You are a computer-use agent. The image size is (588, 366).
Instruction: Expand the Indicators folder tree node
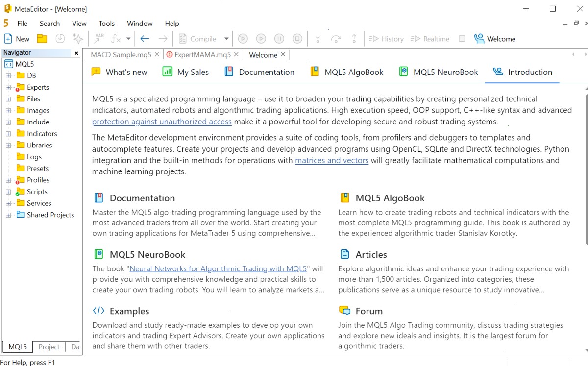coord(8,134)
